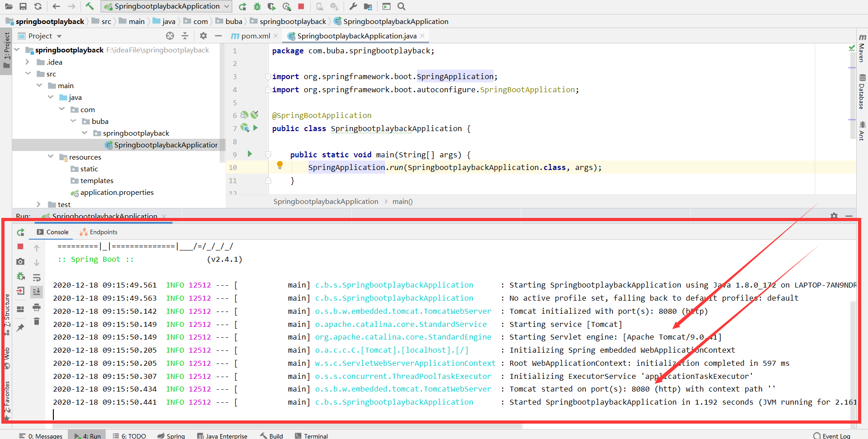Screen dimensions: 868x439
Task: Collapse the springbootplayback root project node
Action: click(x=17, y=50)
